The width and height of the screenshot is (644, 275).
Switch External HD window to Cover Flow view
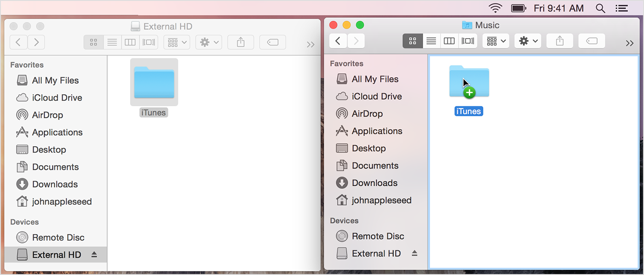tap(149, 42)
